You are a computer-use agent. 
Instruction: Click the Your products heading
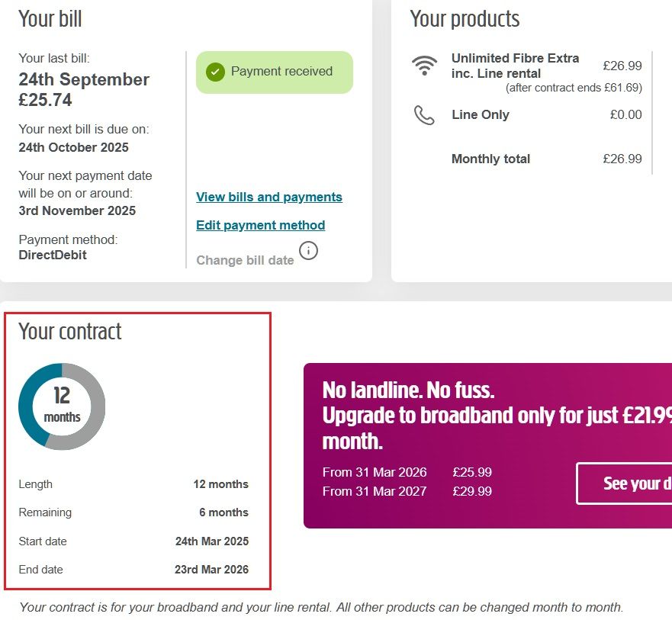(465, 18)
